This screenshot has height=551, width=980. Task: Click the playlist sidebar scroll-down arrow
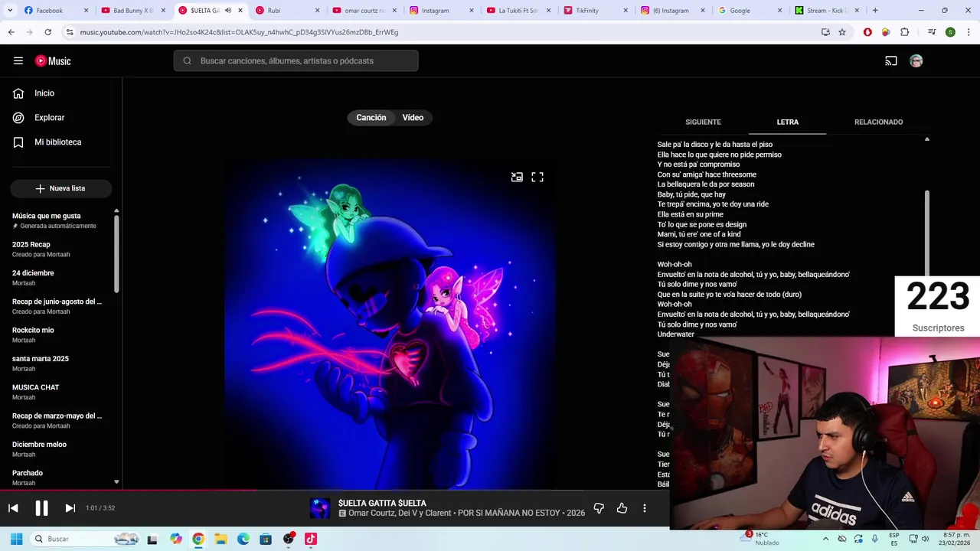[116, 482]
